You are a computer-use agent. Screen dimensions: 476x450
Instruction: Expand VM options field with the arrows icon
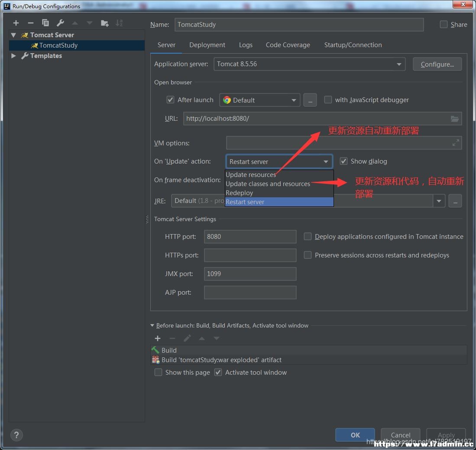(455, 143)
